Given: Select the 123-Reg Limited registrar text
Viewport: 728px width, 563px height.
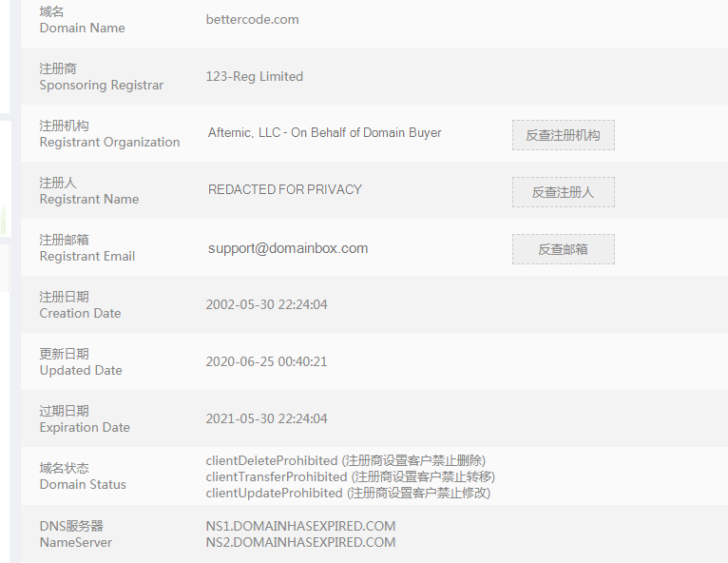Looking at the screenshot, I should tap(255, 76).
